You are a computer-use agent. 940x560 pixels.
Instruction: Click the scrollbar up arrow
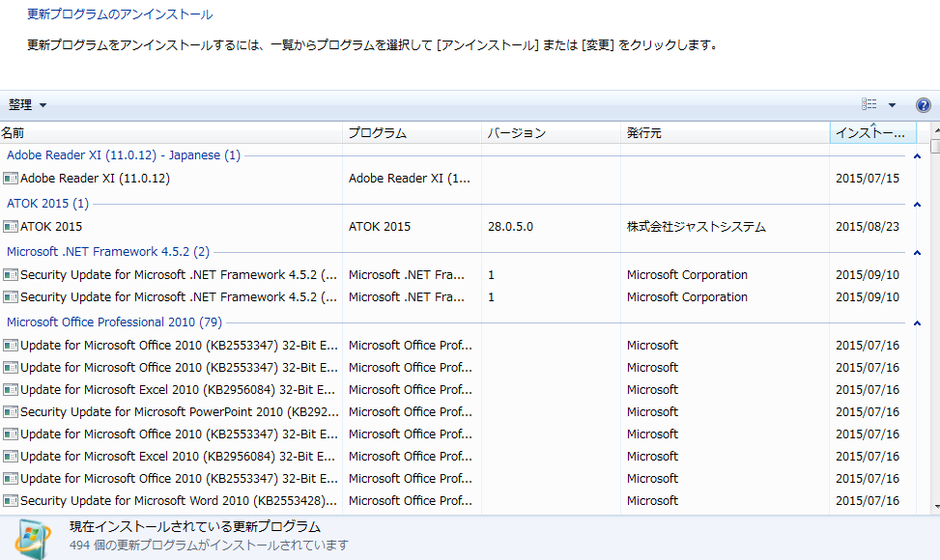(x=935, y=130)
